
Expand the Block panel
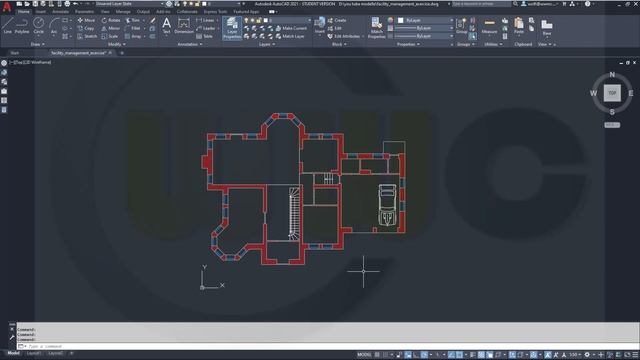point(339,44)
